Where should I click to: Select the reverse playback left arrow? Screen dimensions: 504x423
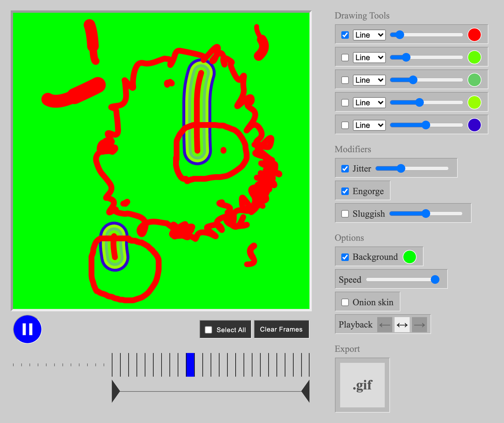click(385, 325)
